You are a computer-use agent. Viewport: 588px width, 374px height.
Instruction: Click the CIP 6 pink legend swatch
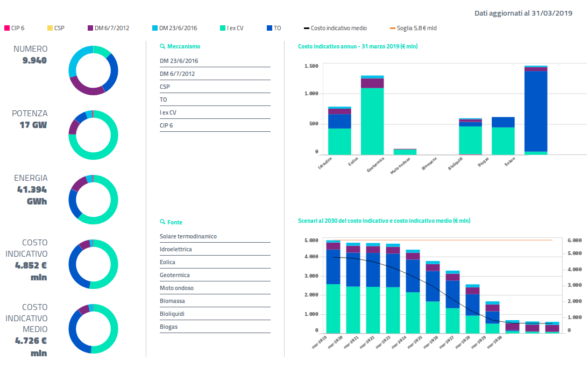[x=6, y=28]
